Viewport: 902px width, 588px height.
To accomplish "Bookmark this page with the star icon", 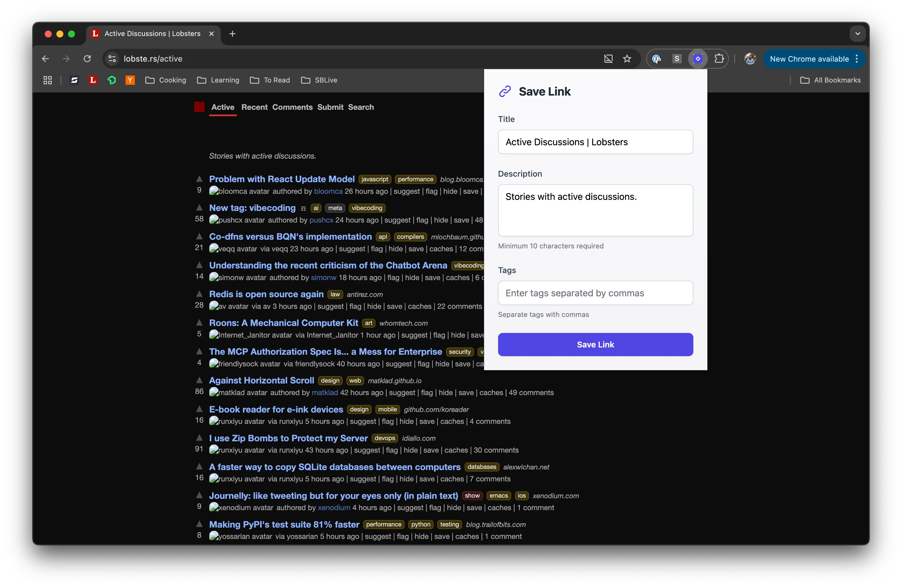I will point(627,59).
